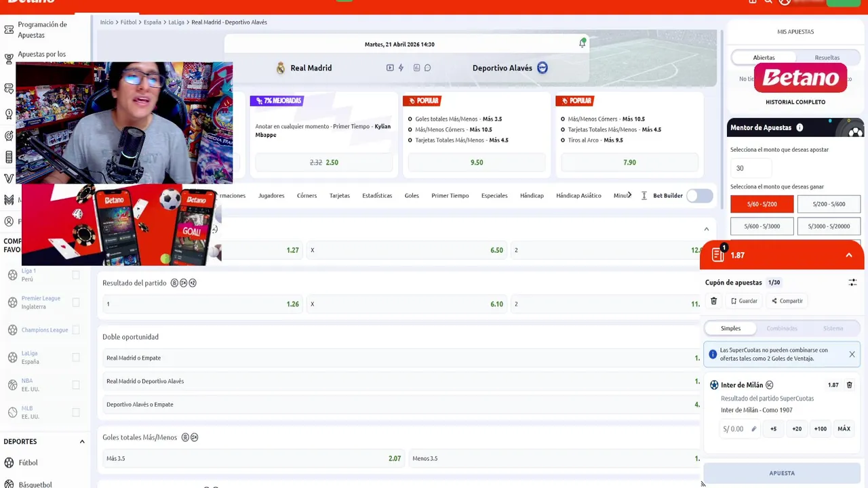Delete all bets with coupon trash icon
The width and height of the screenshot is (868, 488).
(713, 301)
